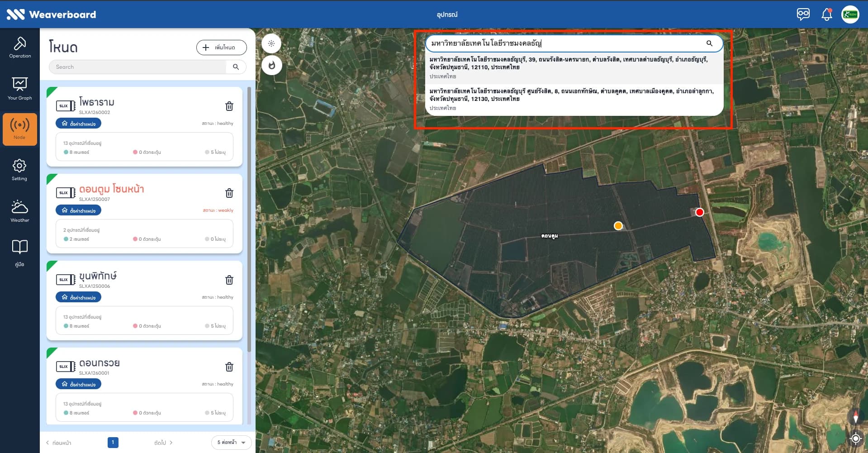
Task: Open the chat support icon in header
Action: pyautogui.click(x=803, y=14)
